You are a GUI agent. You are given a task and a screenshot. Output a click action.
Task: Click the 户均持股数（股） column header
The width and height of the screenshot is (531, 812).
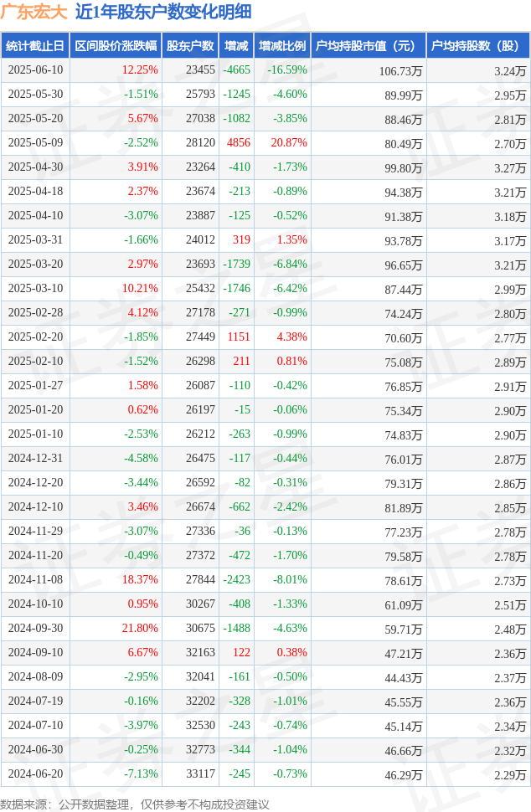(x=478, y=45)
